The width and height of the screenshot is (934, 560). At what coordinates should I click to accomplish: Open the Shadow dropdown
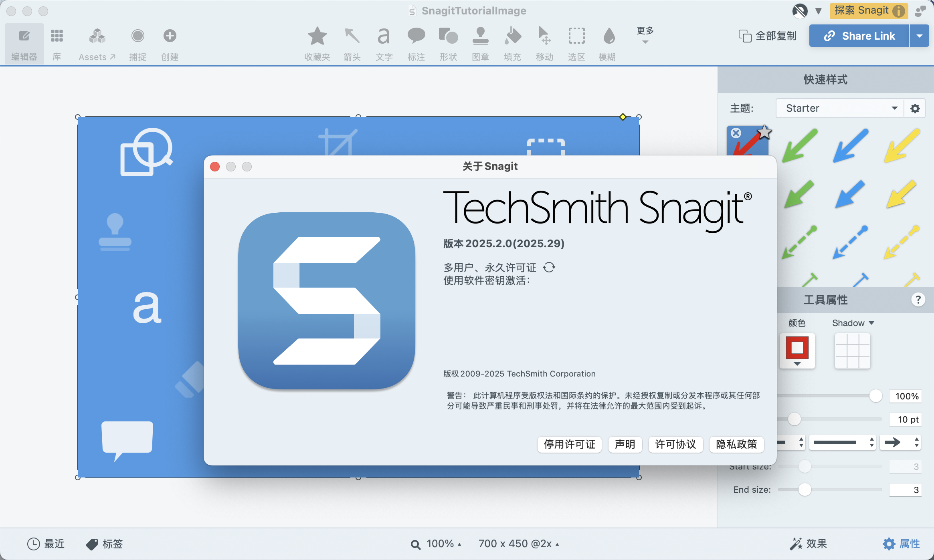(x=853, y=323)
